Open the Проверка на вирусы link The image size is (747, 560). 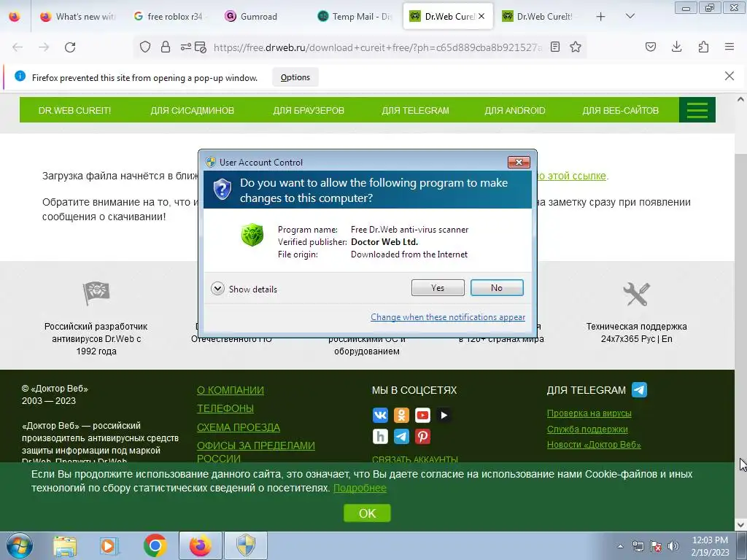click(x=589, y=413)
